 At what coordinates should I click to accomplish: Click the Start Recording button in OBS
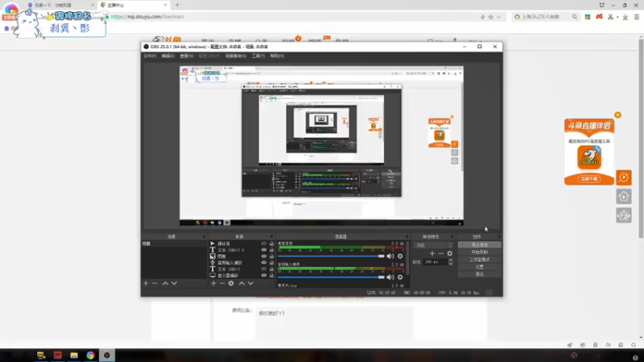479,252
